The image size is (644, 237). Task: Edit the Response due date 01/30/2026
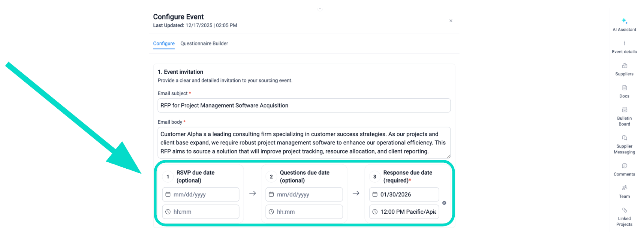[x=404, y=195]
